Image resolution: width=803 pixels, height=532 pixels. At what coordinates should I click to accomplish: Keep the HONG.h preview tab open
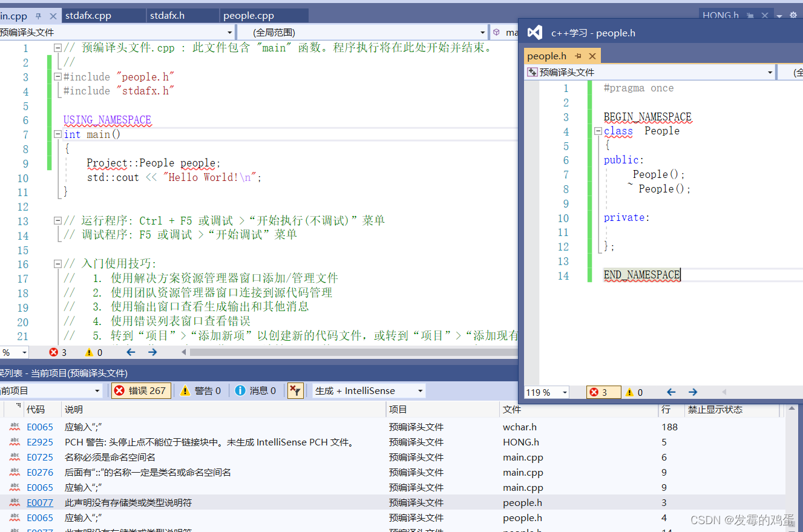pyautogui.click(x=750, y=16)
